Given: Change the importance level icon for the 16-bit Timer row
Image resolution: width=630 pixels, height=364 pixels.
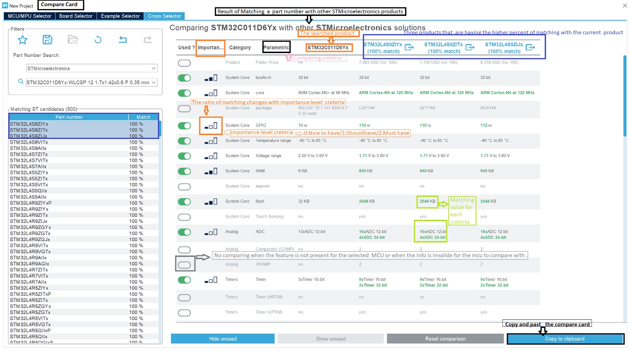Looking at the screenshot, I should 211,280.
